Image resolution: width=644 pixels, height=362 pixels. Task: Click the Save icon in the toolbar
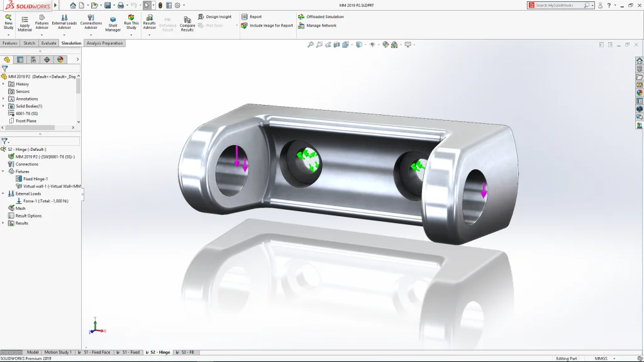coord(108,5)
